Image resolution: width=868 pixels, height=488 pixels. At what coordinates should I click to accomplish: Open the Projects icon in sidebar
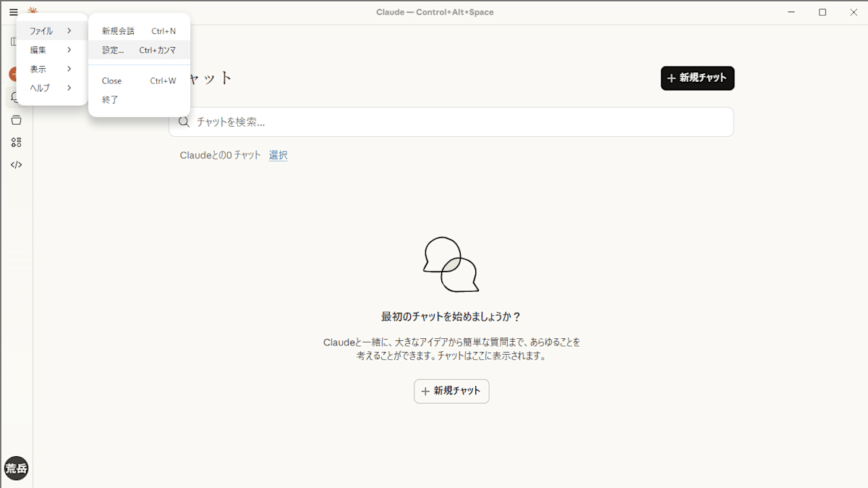pyautogui.click(x=16, y=119)
